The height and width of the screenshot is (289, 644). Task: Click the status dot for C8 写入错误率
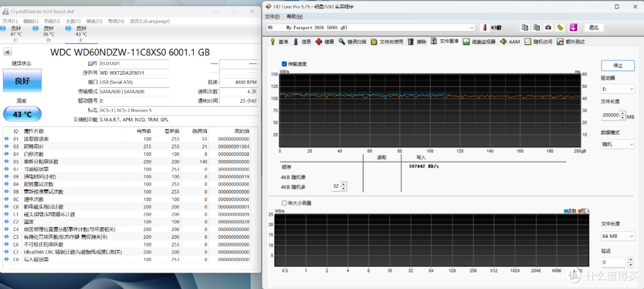tap(7, 259)
